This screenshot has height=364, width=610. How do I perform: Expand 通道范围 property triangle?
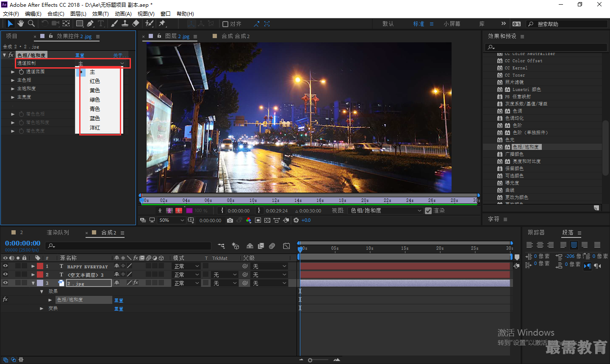click(13, 72)
